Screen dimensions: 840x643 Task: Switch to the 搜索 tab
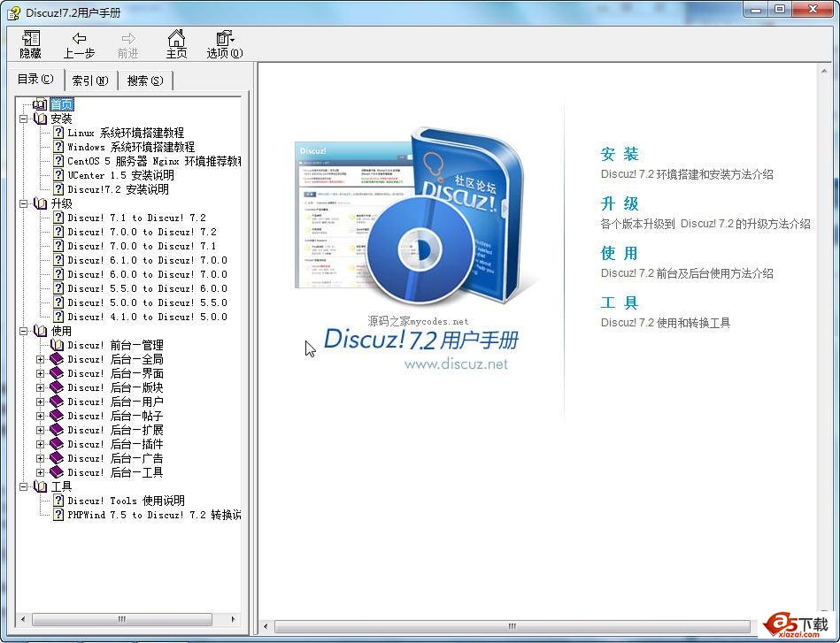(145, 80)
